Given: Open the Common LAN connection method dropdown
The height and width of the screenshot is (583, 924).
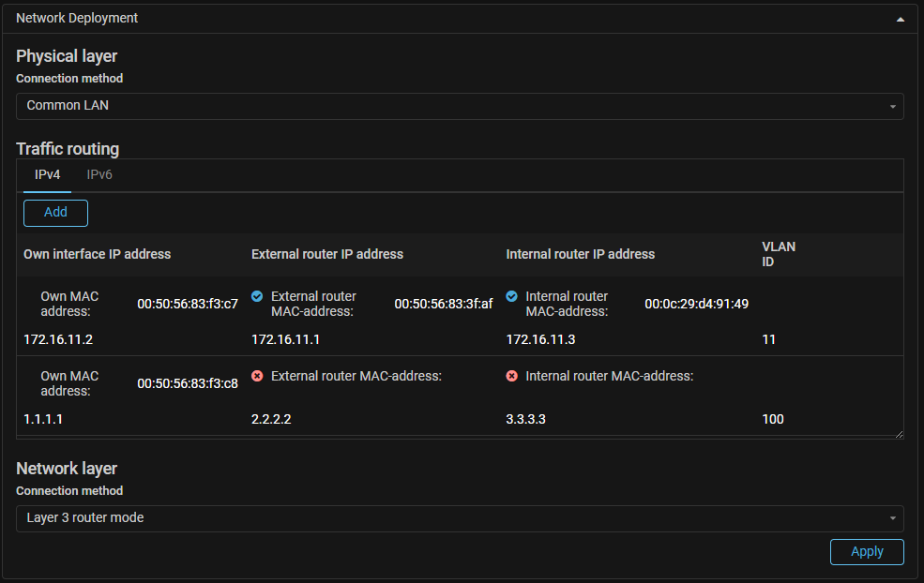Looking at the screenshot, I should [x=460, y=106].
